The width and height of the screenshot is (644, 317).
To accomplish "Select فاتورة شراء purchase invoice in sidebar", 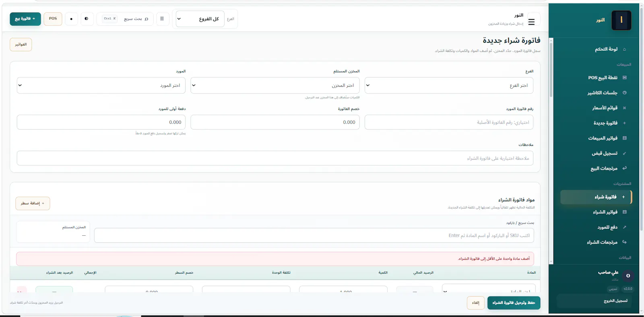I will 596,197.
